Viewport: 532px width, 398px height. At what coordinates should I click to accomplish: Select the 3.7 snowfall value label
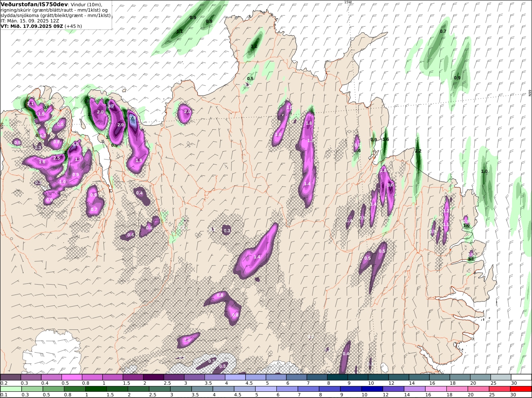tap(111, 106)
